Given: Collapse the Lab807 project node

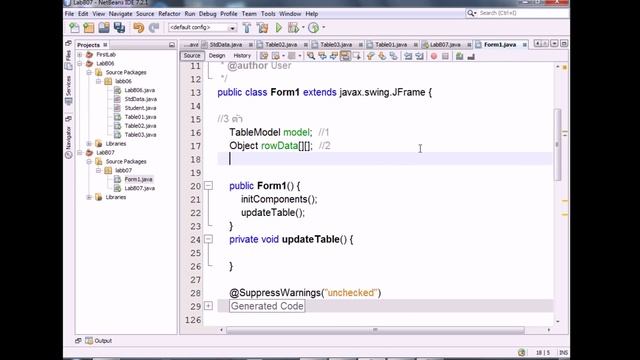Looking at the screenshot, I should [x=80, y=153].
